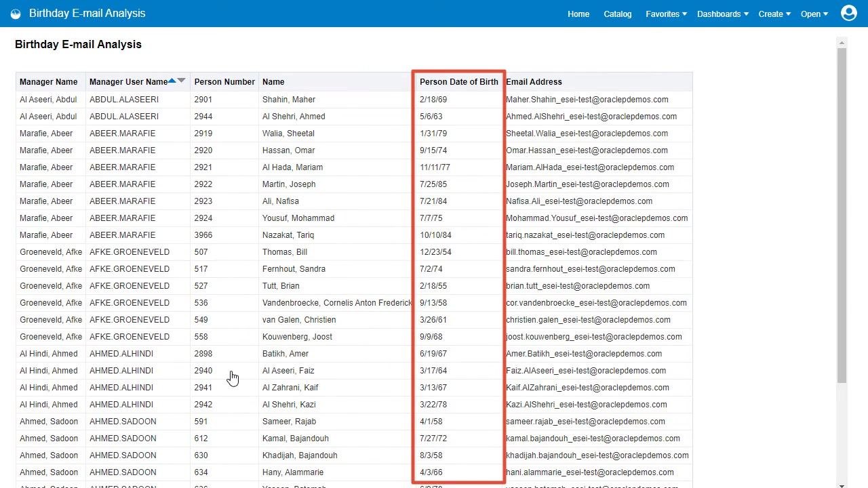868x488 pixels.
Task: Click the Birthday E-mail Analysis page heading
Action: click(x=78, y=45)
